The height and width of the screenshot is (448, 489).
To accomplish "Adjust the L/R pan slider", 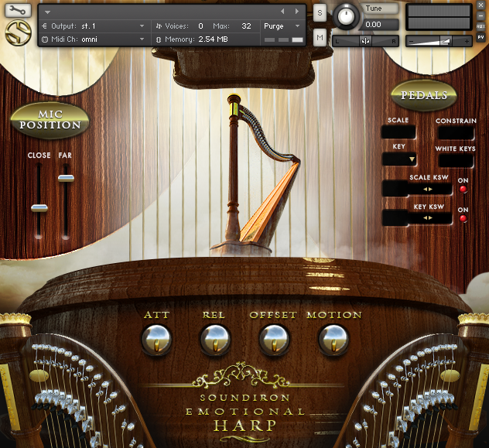I will point(365,41).
